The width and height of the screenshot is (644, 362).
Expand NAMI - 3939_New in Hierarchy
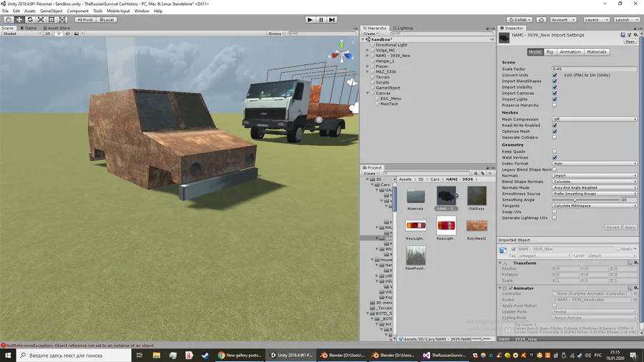tap(368, 55)
